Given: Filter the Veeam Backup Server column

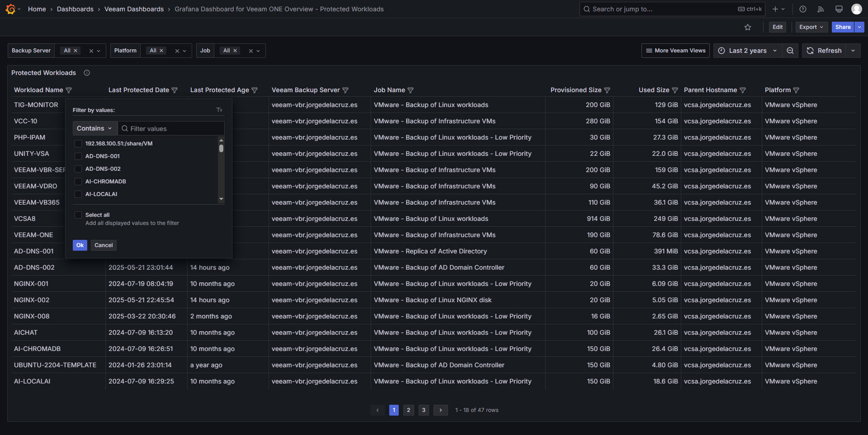Looking at the screenshot, I should pos(345,90).
